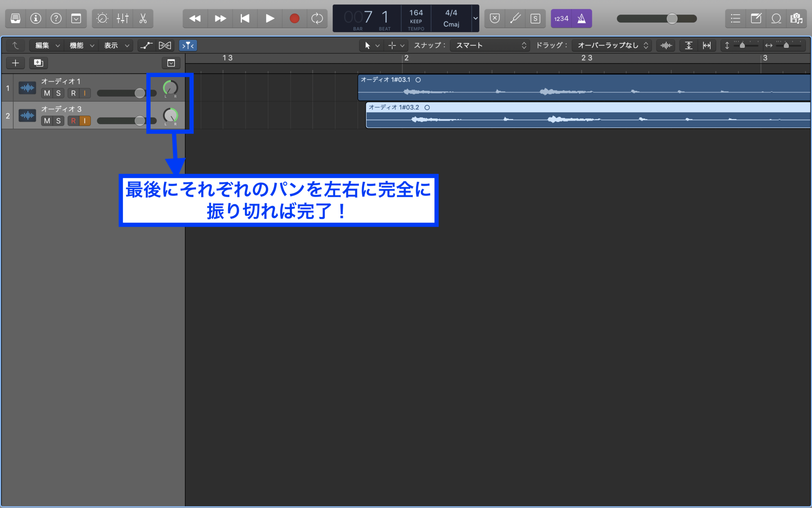
Task: Open the Mixer faders icon
Action: [123, 18]
